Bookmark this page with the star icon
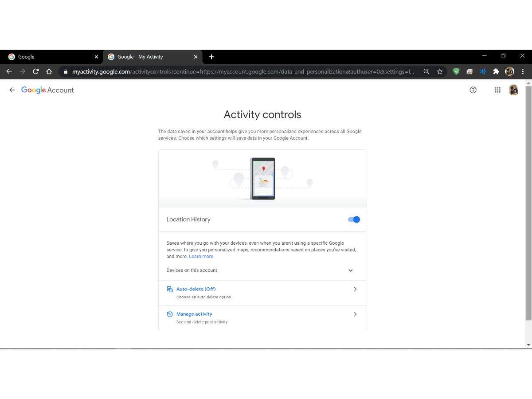 tap(439, 71)
